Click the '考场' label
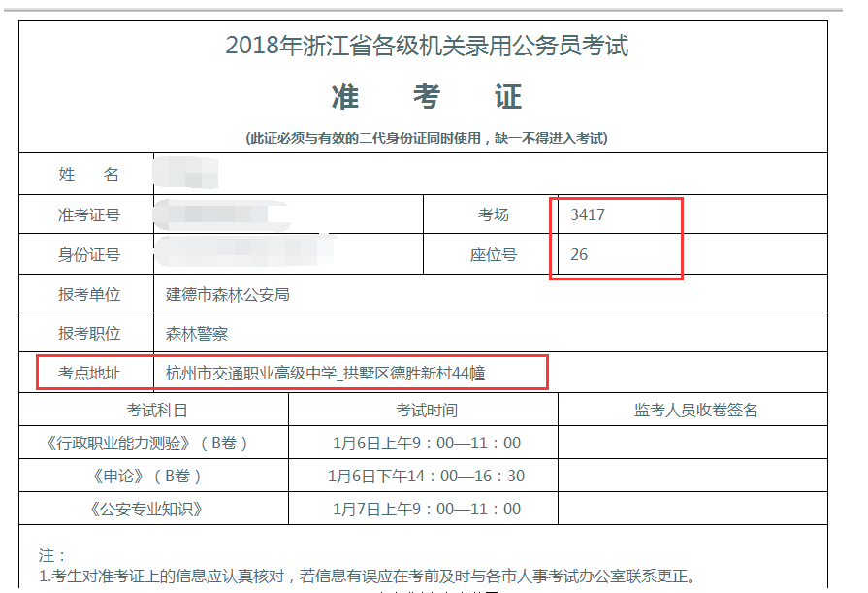Viewport: 868px width, 593px height. [494, 214]
